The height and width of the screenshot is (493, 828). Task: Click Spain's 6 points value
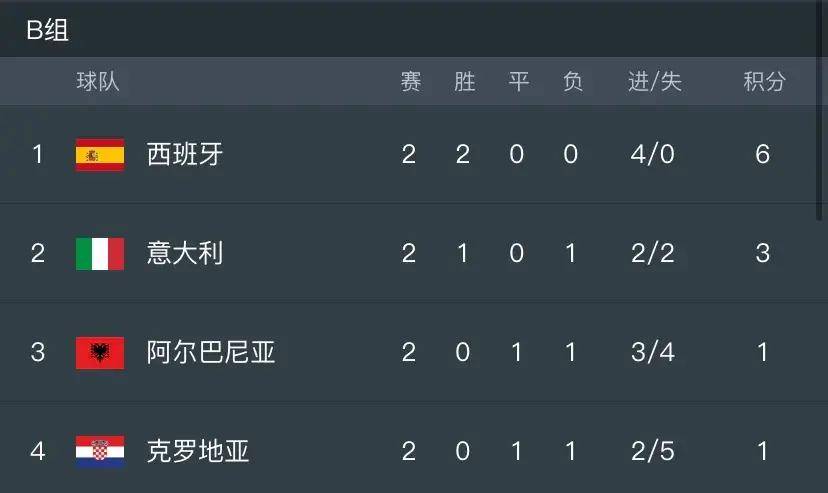click(763, 155)
